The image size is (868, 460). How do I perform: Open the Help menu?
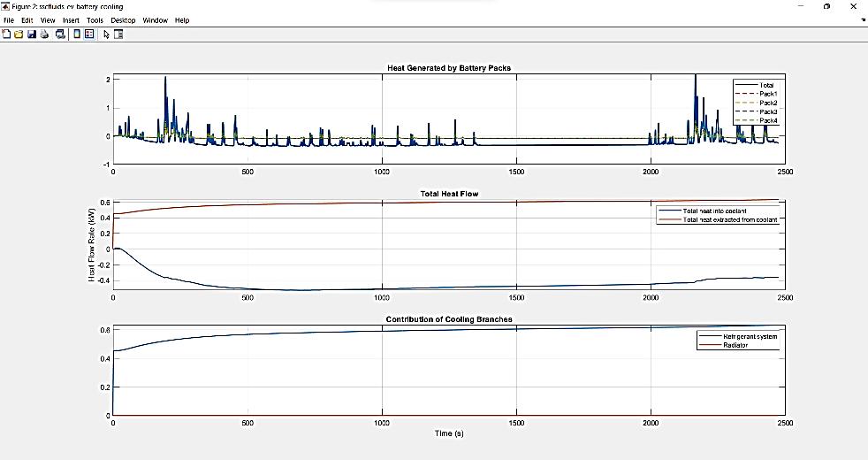tap(182, 20)
